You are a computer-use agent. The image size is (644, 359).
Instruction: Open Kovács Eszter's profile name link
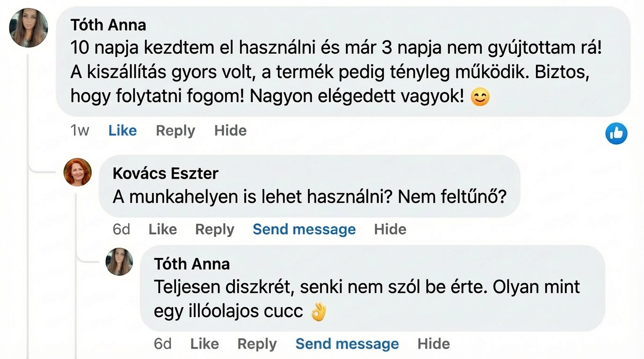[166, 173]
